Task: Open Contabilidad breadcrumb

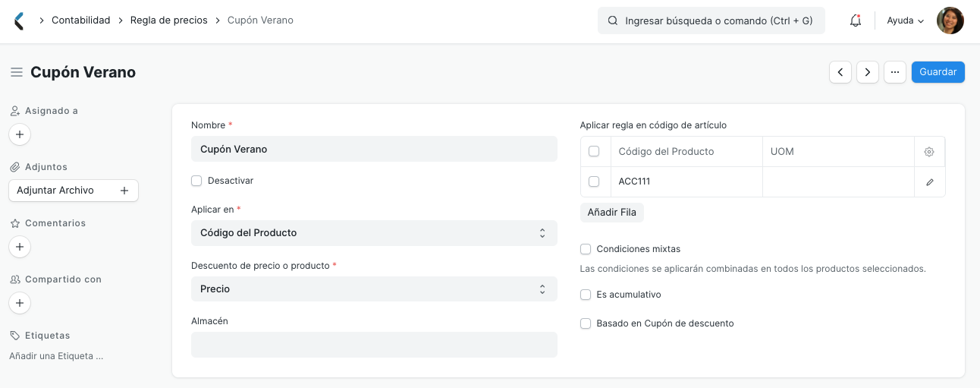Action: 81,21
